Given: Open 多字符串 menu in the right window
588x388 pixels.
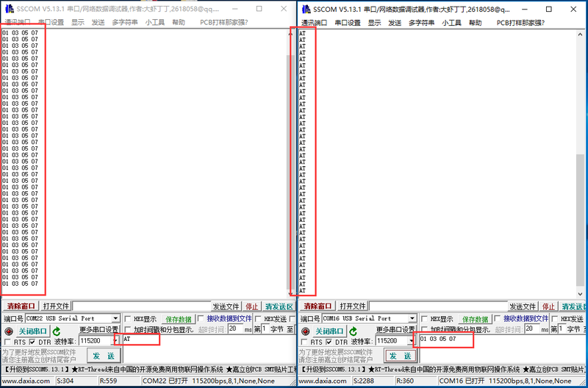Looking at the screenshot, I should coord(421,23).
